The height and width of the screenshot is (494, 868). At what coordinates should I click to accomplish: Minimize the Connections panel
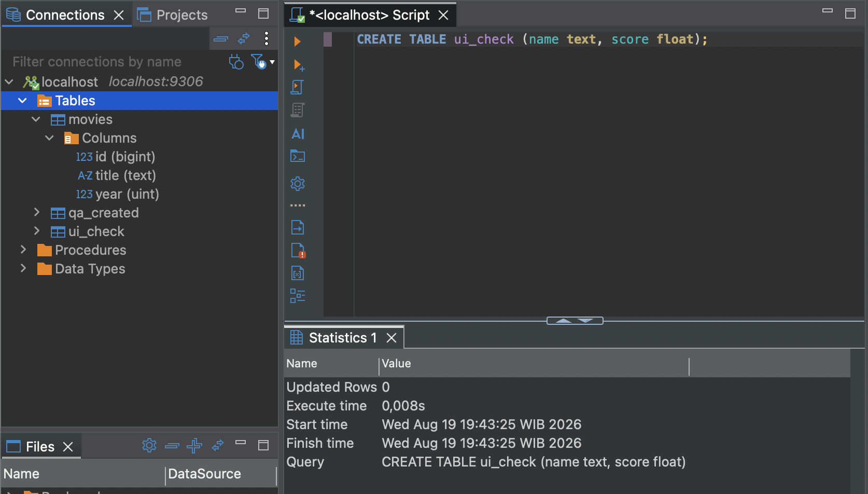pos(241,11)
